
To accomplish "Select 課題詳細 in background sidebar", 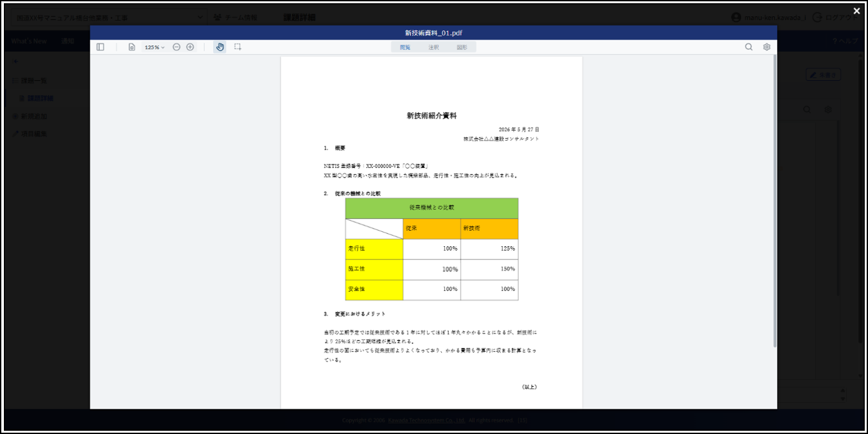I will pos(36,98).
